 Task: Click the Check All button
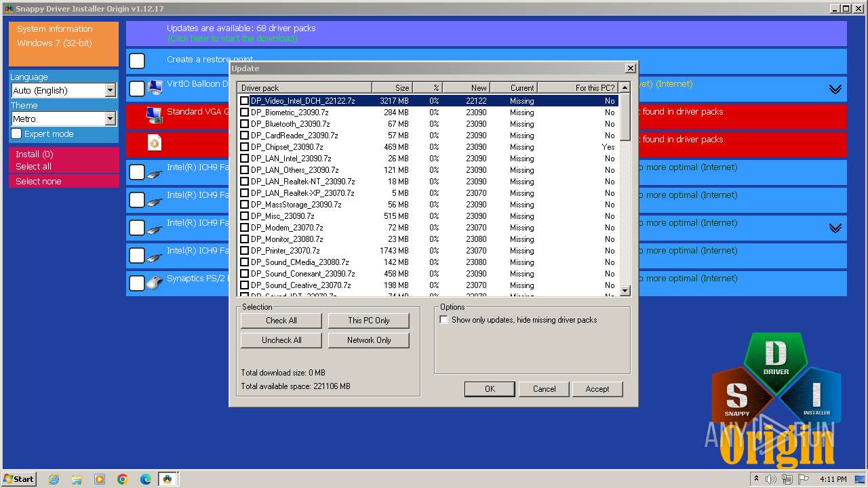tap(281, 321)
